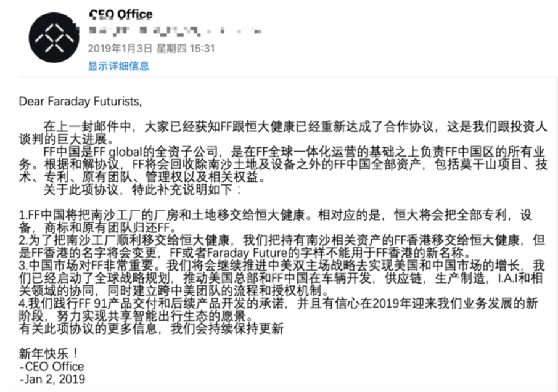Click the blurred sender email address
The width and height of the screenshot is (558, 392).
175,31
